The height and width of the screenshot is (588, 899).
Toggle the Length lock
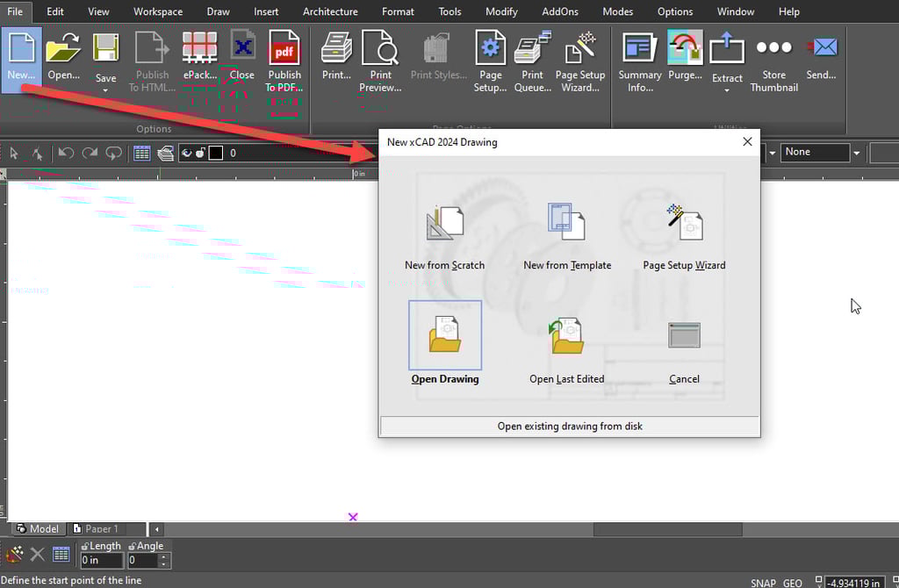85,546
